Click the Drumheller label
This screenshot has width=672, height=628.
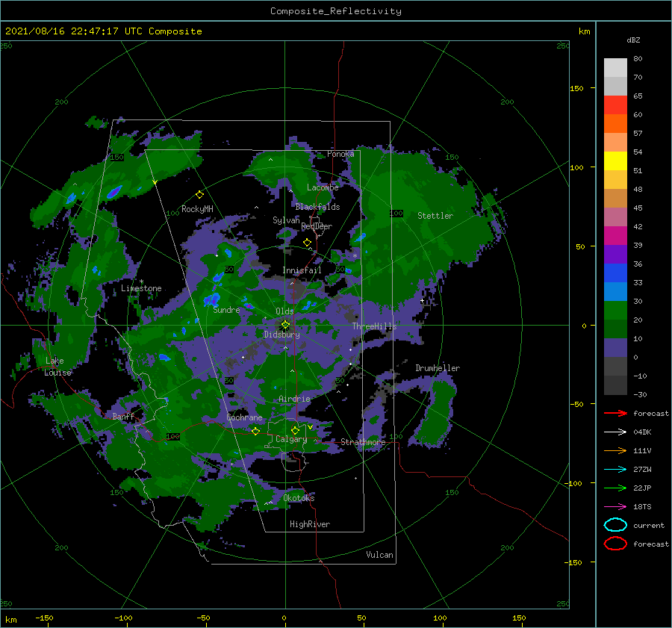pos(438,368)
